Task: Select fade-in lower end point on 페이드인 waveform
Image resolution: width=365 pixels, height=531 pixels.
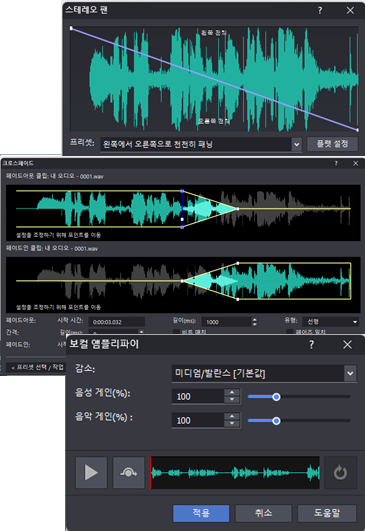Action: click(238, 299)
